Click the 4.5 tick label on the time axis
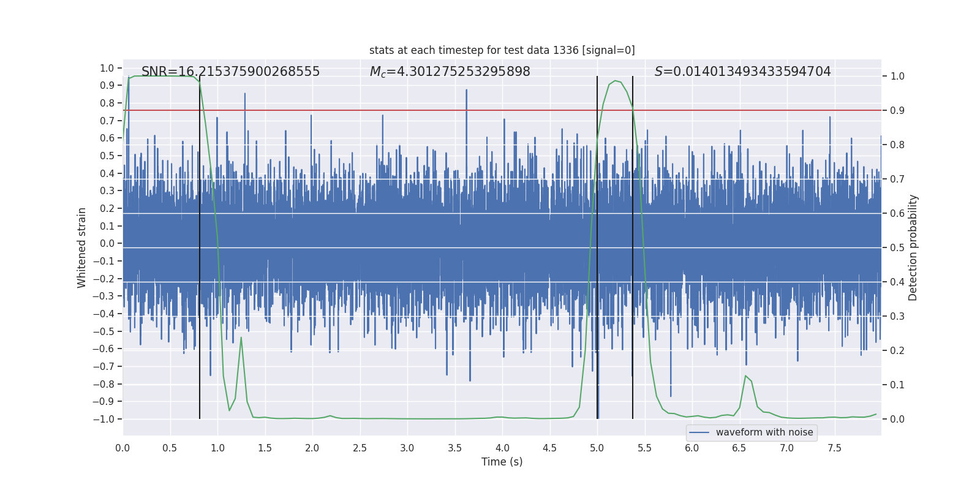 coord(549,448)
